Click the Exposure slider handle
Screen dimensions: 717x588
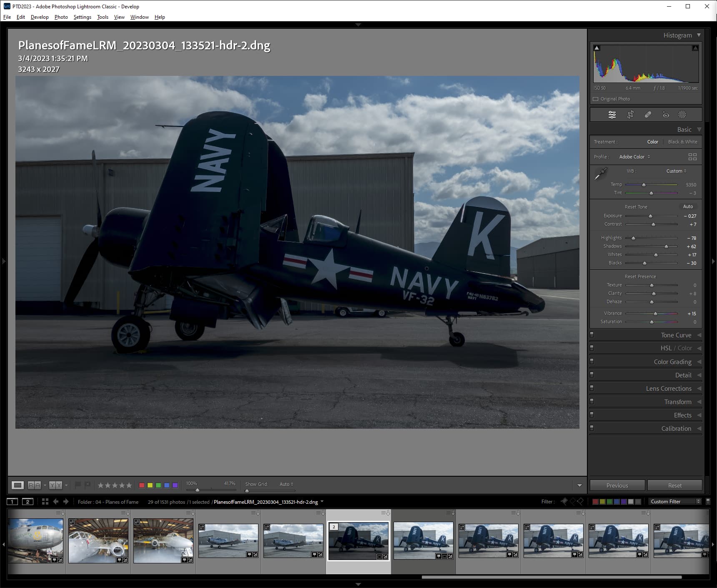650,216
